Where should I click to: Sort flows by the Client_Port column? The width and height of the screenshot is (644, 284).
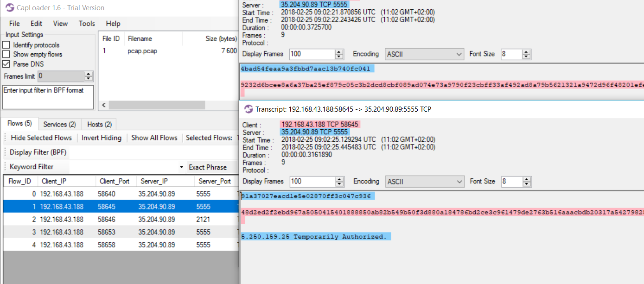(115, 181)
